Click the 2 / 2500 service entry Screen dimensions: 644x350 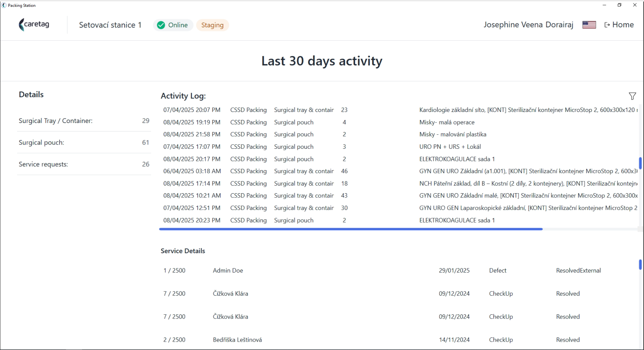[x=174, y=340]
